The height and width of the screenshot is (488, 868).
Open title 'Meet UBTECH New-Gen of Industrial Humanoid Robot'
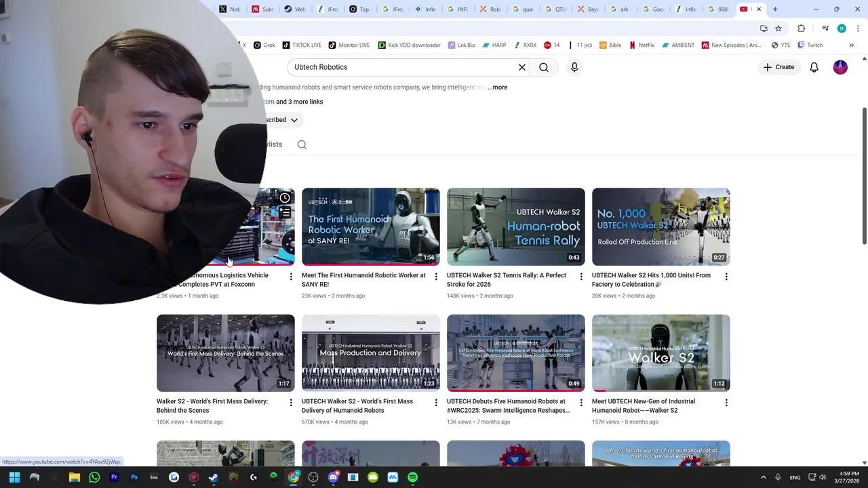tap(643, 406)
